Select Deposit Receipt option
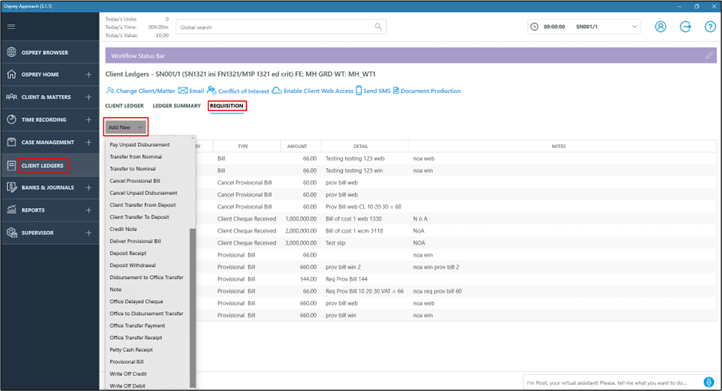 click(128, 253)
